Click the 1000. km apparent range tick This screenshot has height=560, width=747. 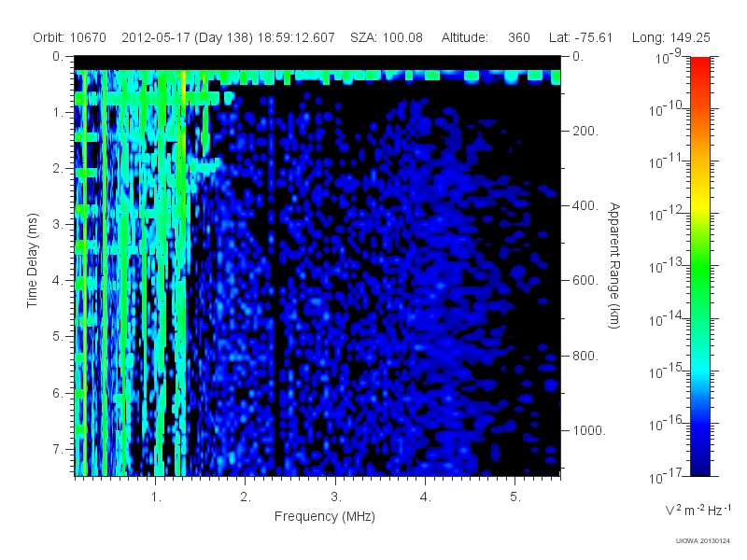pos(589,430)
